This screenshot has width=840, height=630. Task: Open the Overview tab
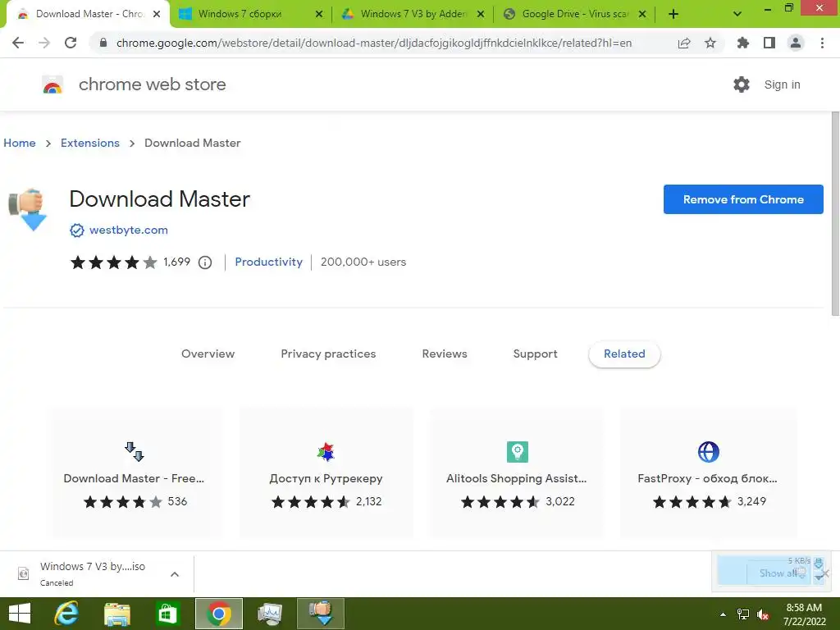point(208,354)
